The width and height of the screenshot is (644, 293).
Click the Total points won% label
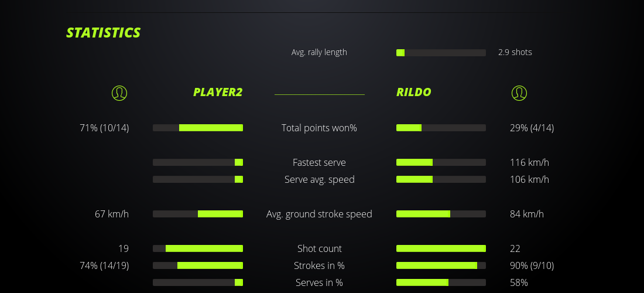click(x=319, y=128)
